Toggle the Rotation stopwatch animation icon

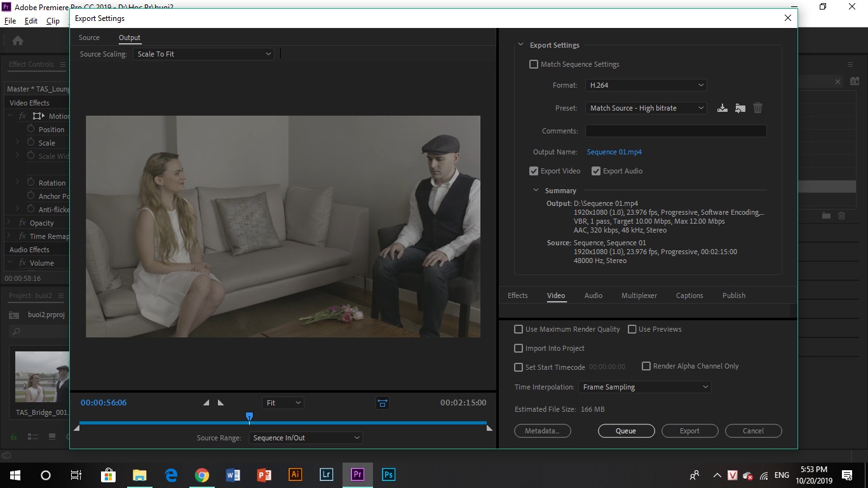(31, 182)
